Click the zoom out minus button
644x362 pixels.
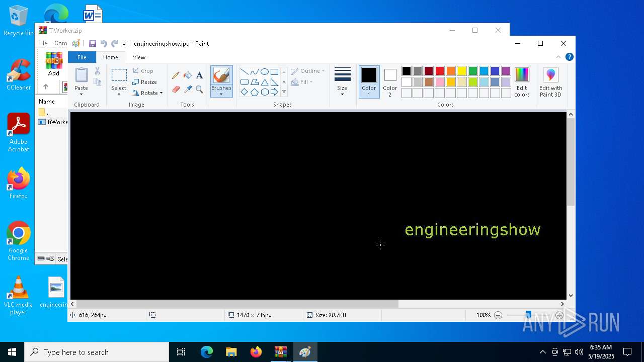click(498, 315)
